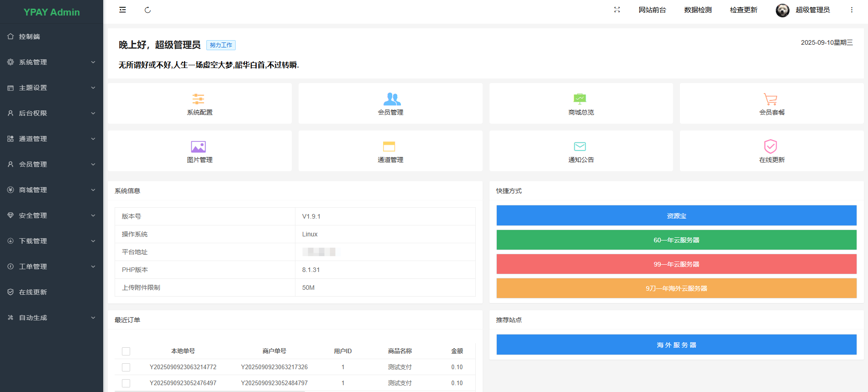Click the 海外服务器 recommended site button
Image resolution: width=868 pixels, height=392 pixels.
pyautogui.click(x=676, y=345)
